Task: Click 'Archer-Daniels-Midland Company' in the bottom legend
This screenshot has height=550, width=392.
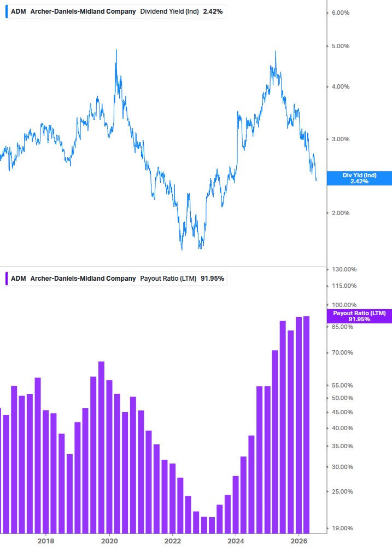Action: 83,279
